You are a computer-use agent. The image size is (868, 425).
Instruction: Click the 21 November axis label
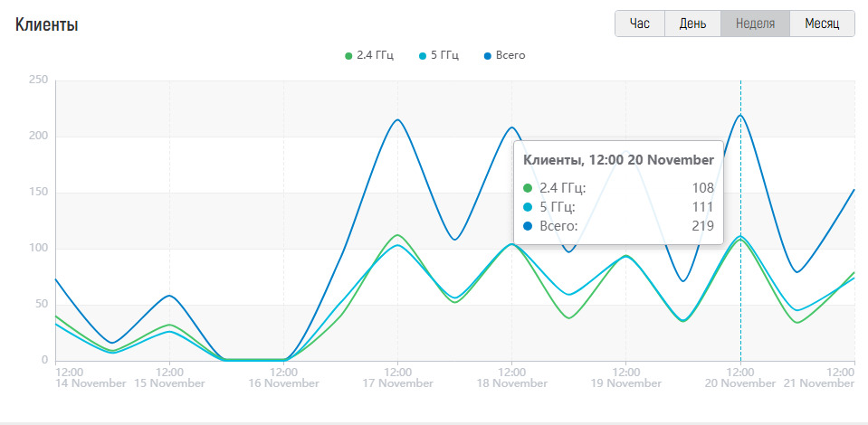pyautogui.click(x=819, y=382)
